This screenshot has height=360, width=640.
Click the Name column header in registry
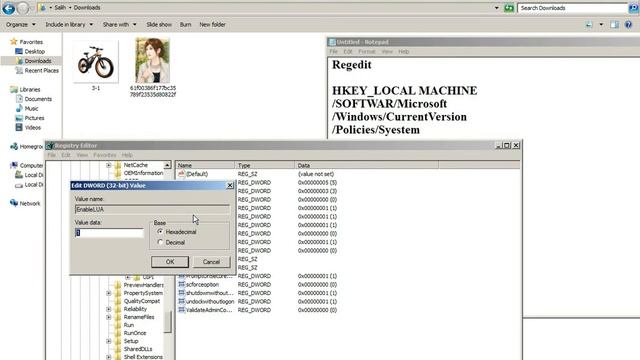coord(205,165)
